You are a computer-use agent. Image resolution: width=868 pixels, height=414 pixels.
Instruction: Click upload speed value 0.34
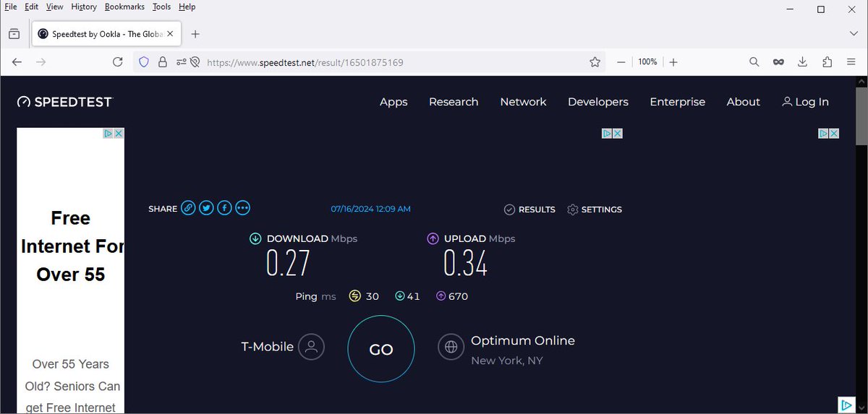465,263
